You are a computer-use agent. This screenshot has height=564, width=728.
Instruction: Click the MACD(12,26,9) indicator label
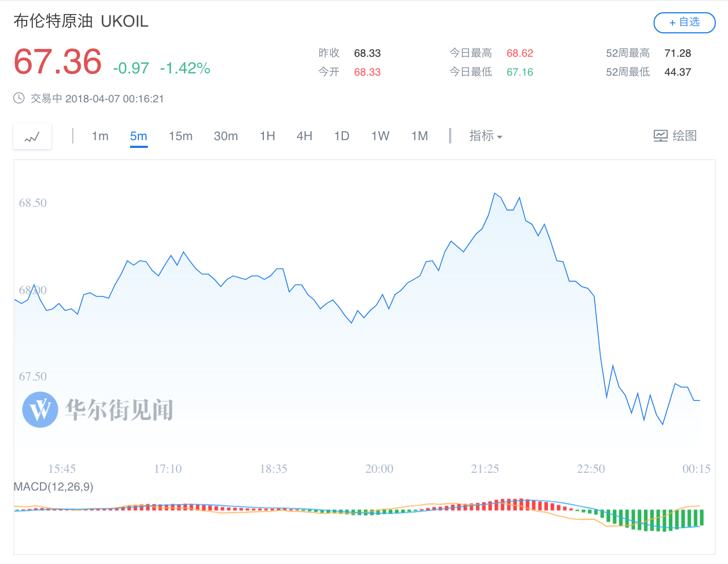pos(53,487)
